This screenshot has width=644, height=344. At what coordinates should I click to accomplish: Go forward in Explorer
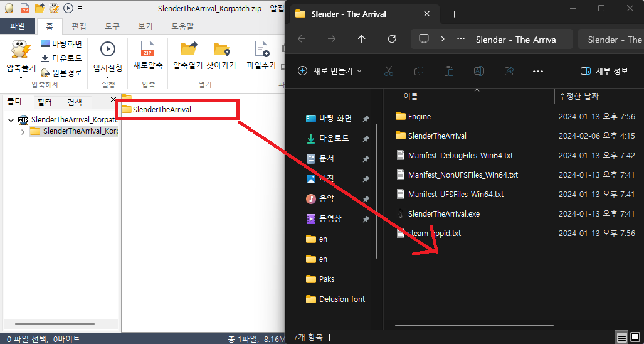pyautogui.click(x=332, y=39)
